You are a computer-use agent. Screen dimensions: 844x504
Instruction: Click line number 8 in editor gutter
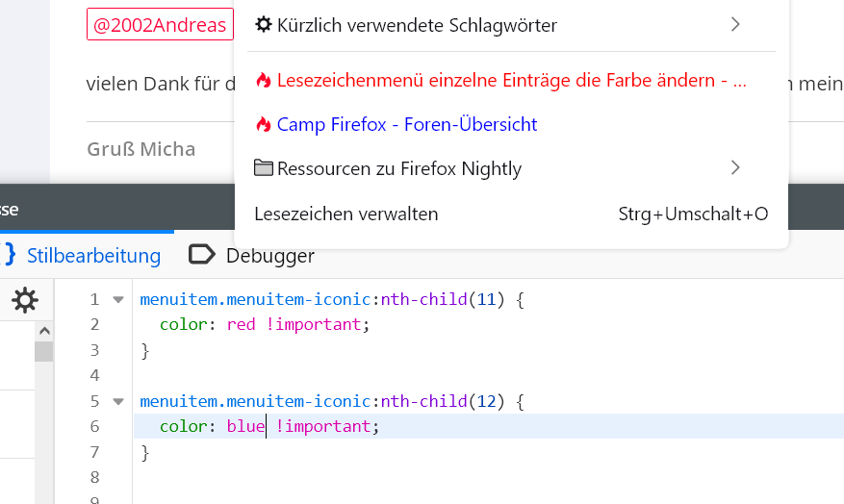click(94, 476)
